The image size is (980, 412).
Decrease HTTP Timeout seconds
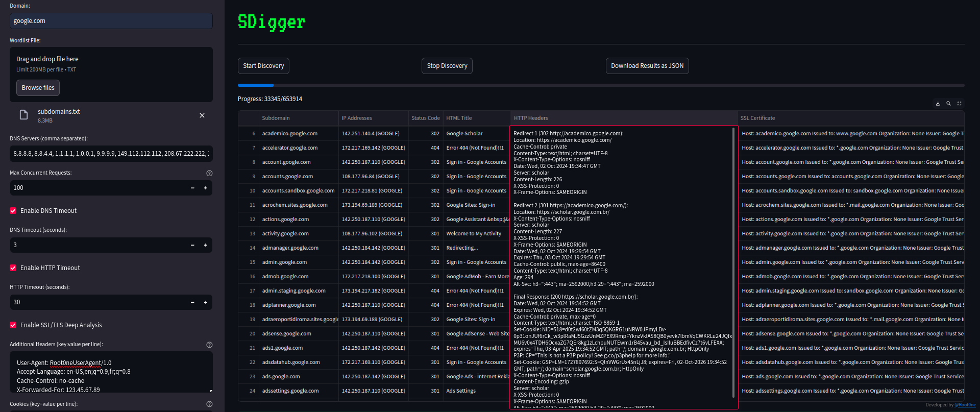point(192,302)
